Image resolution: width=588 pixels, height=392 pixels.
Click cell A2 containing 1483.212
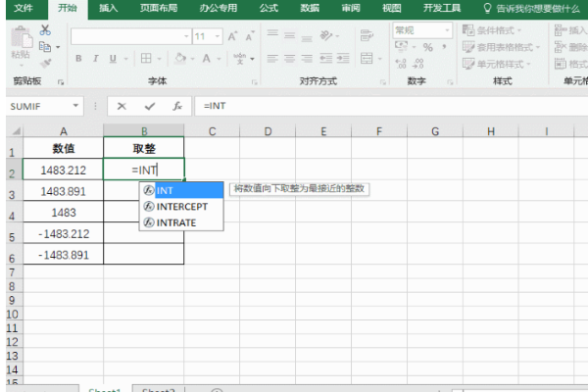pos(63,170)
